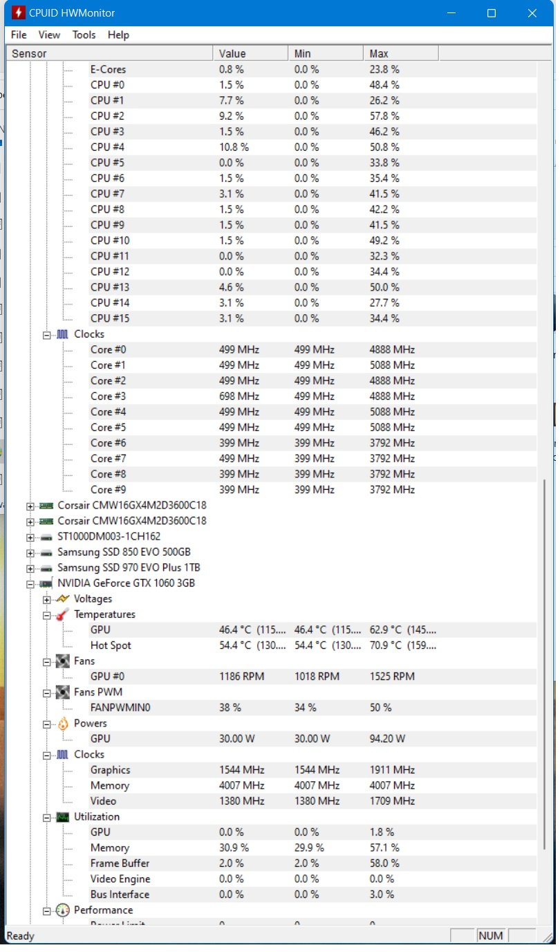Select the FANPWMIN0 row

click(x=312, y=708)
